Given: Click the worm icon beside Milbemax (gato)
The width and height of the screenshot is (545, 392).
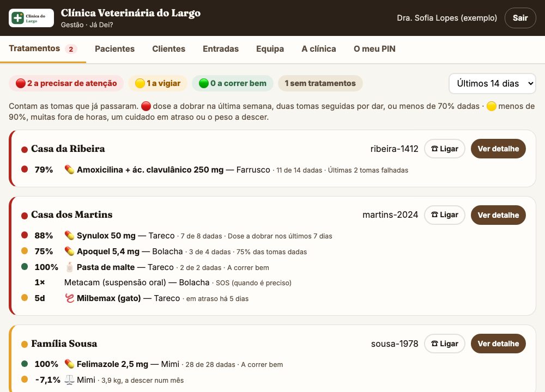Looking at the screenshot, I should pyautogui.click(x=70, y=298).
